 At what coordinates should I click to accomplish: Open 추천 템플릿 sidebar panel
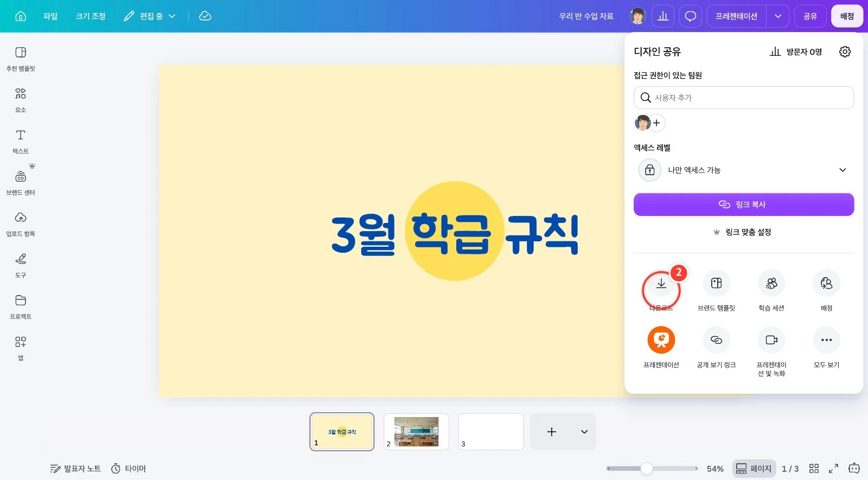pyautogui.click(x=21, y=59)
